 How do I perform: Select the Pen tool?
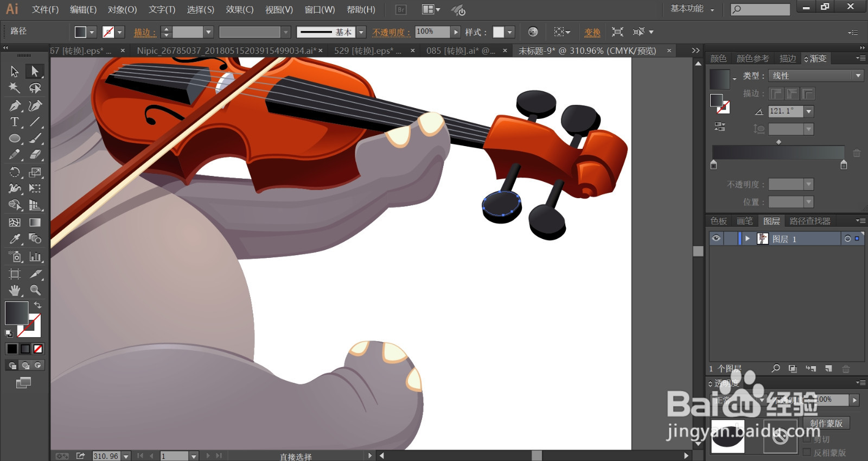click(x=15, y=105)
